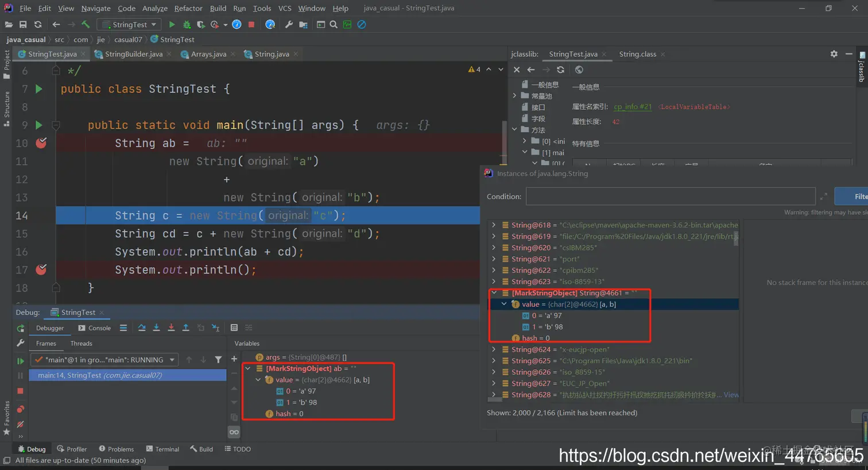Click the red Force Step Into icon
Image resolution: width=868 pixels, height=470 pixels.
click(x=171, y=328)
